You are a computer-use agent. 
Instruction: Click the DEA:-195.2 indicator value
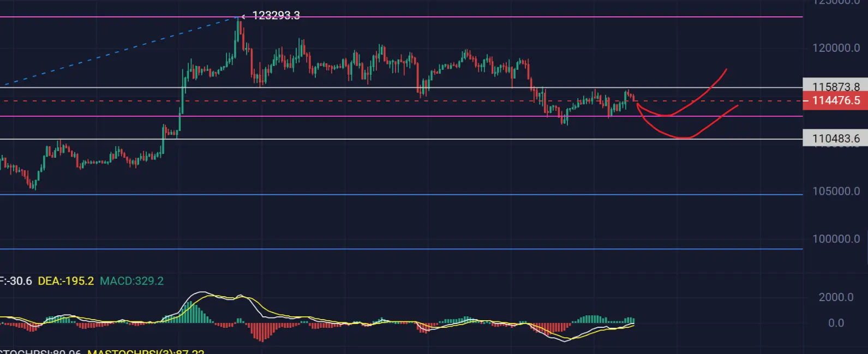(x=65, y=281)
